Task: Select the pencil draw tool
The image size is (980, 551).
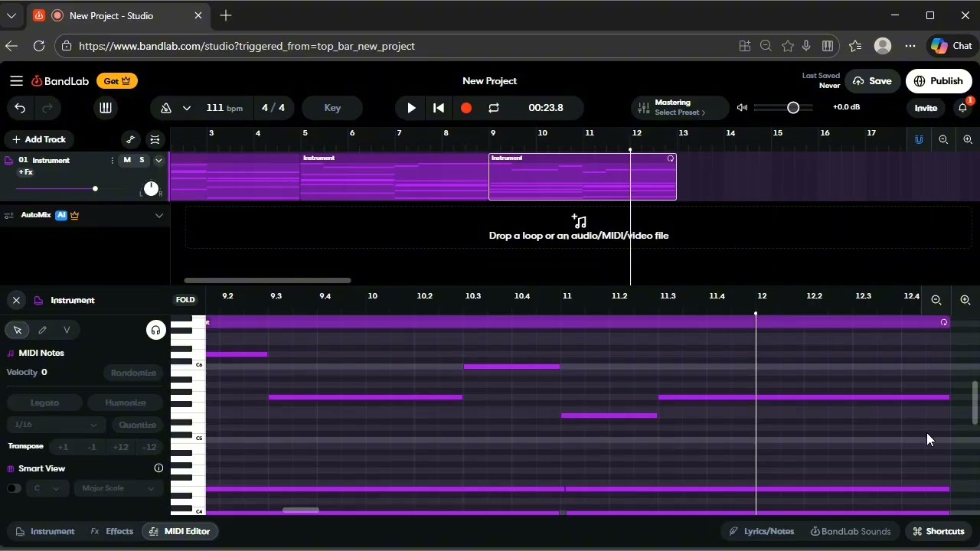Action: coord(42,330)
